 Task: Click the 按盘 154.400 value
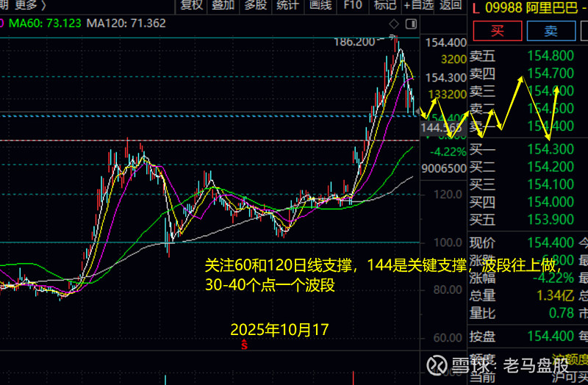pos(551,336)
